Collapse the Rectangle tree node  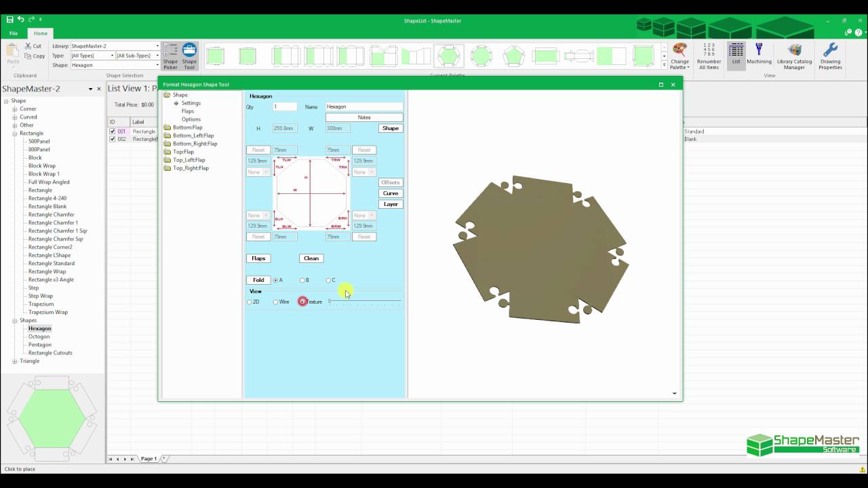(14, 134)
